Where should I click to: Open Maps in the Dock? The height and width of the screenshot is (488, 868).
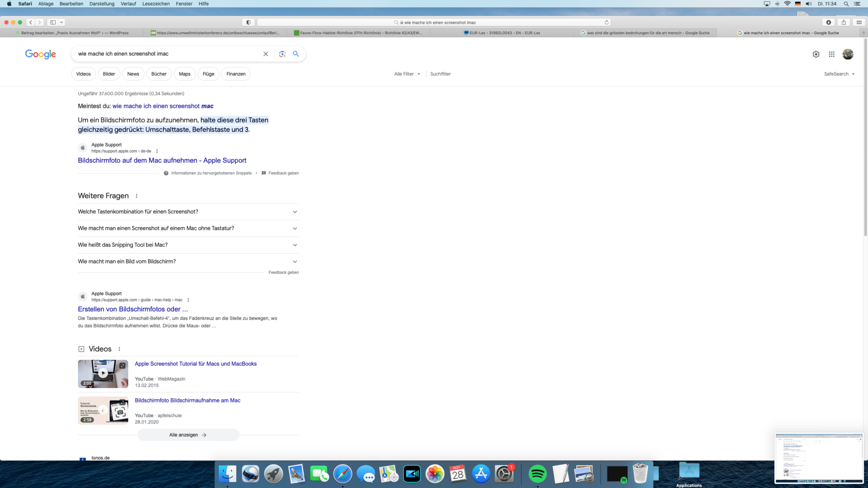389,474
